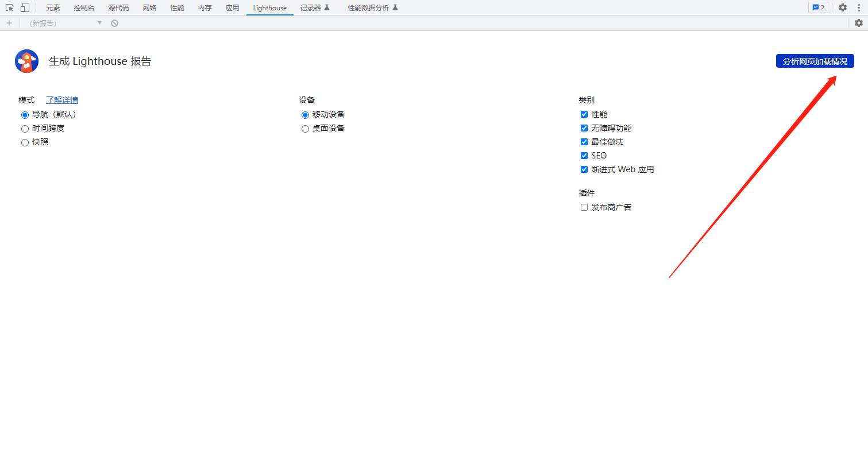This screenshot has width=868, height=461.
Task: Select the 导航（默认）mode radio button
Action: pos(25,115)
